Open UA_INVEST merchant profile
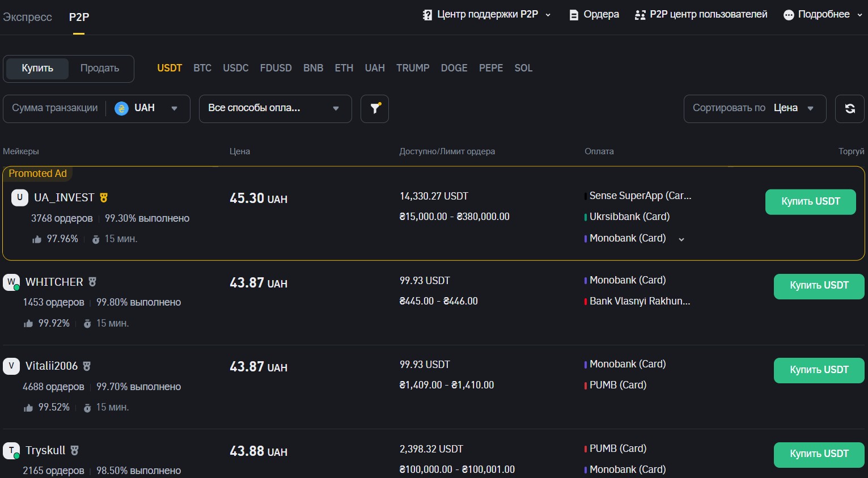 (x=64, y=197)
